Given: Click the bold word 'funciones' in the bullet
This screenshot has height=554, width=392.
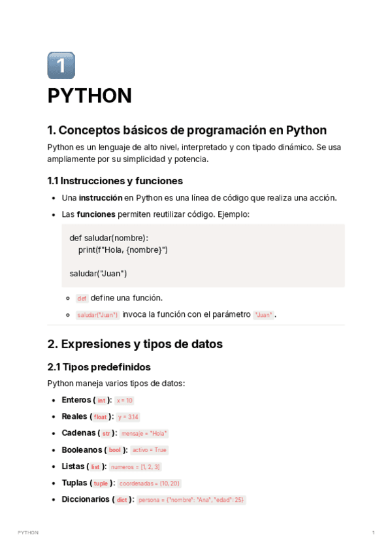Looking at the screenshot, I should 95,214.
